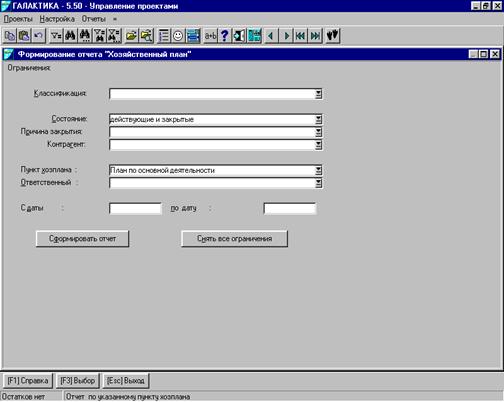Jump to last record toolbar icon
The image size is (504, 402).
coord(315,36)
